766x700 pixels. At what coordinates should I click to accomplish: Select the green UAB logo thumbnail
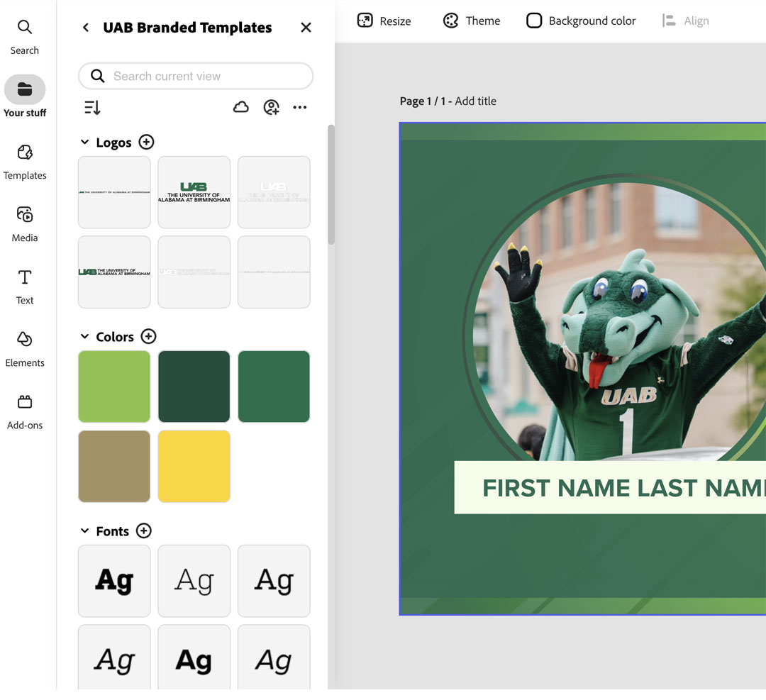tap(194, 191)
